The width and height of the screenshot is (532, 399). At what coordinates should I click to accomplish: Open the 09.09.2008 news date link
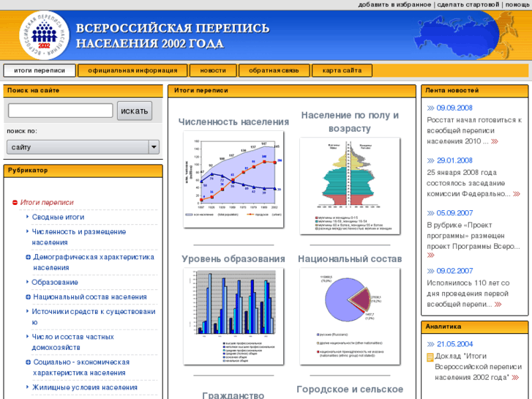(454, 108)
